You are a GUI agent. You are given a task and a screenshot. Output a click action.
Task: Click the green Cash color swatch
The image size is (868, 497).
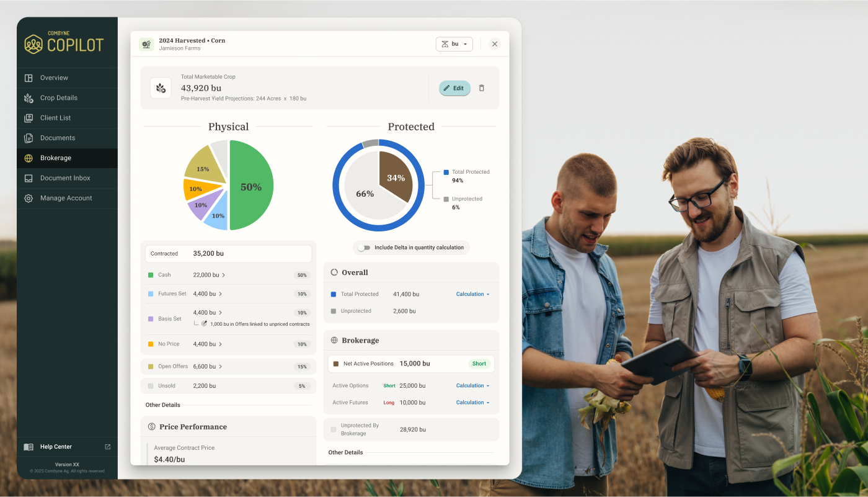150,275
